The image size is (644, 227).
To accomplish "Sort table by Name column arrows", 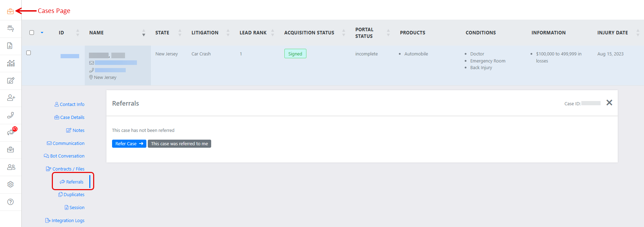I will [144, 33].
